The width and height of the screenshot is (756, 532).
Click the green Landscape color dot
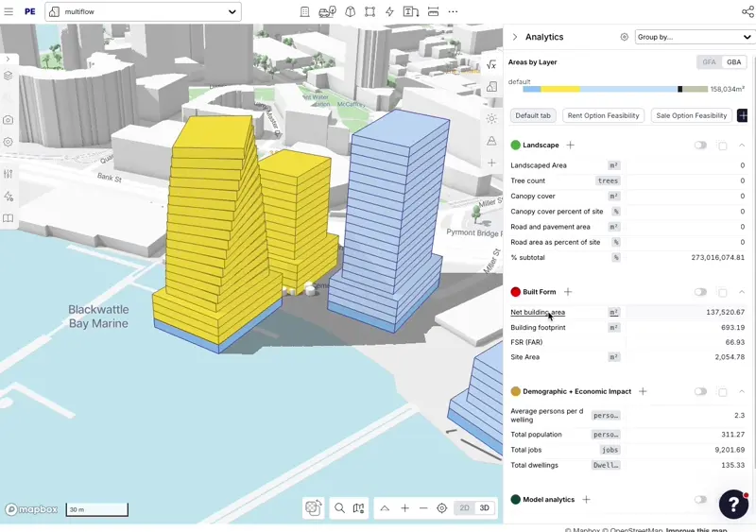tap(515, 146)
